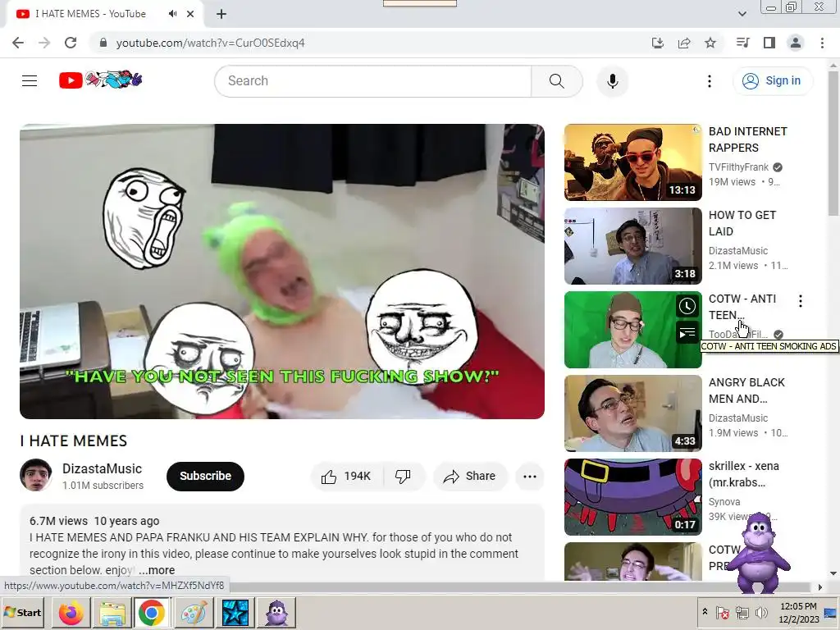Open Action Center flag tray icon
Screen dimensions: 840x630
pos(722,612)
